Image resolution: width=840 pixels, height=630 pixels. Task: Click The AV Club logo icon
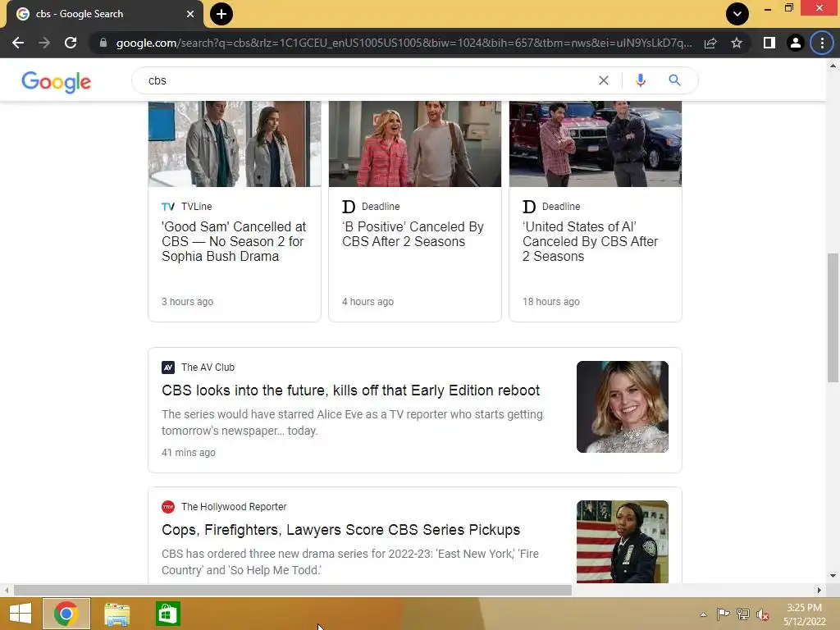pyautogui.click(x=168, y=367)
